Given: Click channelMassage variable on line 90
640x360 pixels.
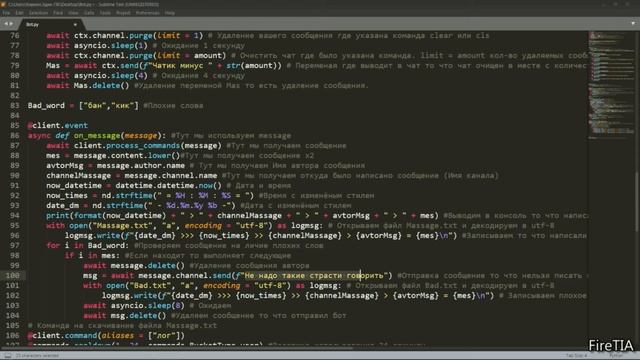Looking at the screenshot, I should point(78,176).
